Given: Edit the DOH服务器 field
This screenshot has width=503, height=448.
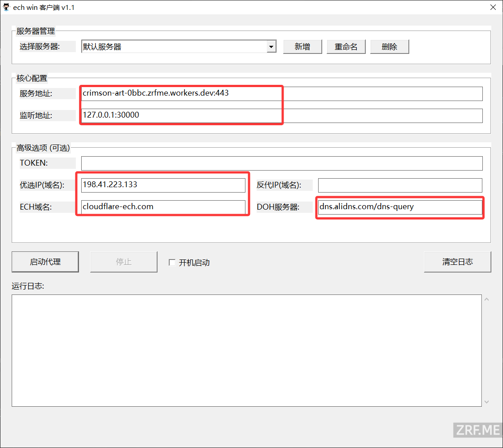Looking at the screenshot, I should coord(400,207).
